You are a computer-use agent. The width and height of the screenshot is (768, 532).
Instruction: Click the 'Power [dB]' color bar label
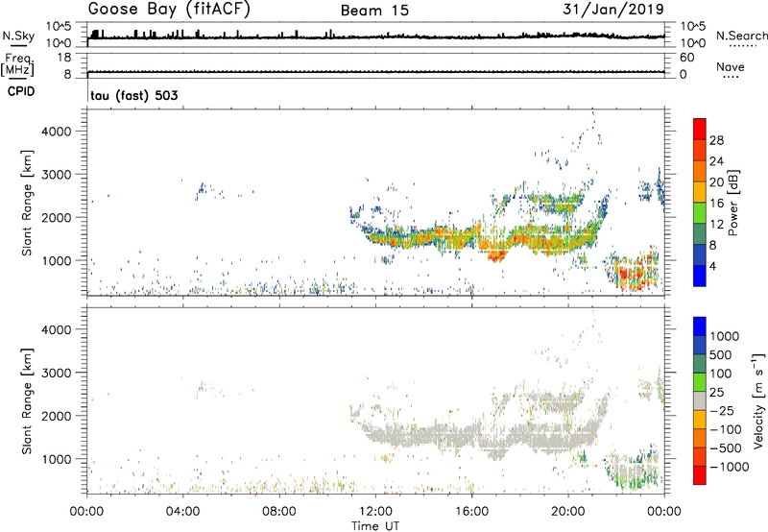733,203
